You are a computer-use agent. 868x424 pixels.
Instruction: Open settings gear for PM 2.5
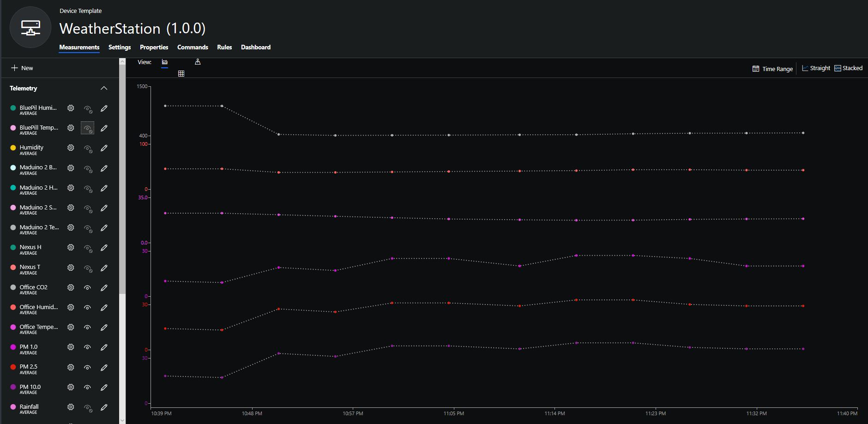point(71,367)
